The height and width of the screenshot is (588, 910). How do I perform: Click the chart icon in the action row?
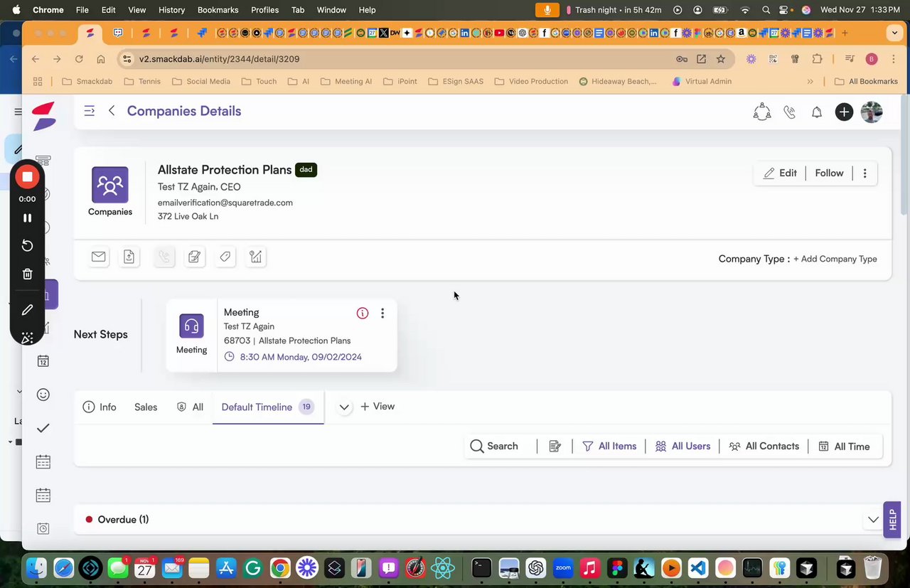256,257
